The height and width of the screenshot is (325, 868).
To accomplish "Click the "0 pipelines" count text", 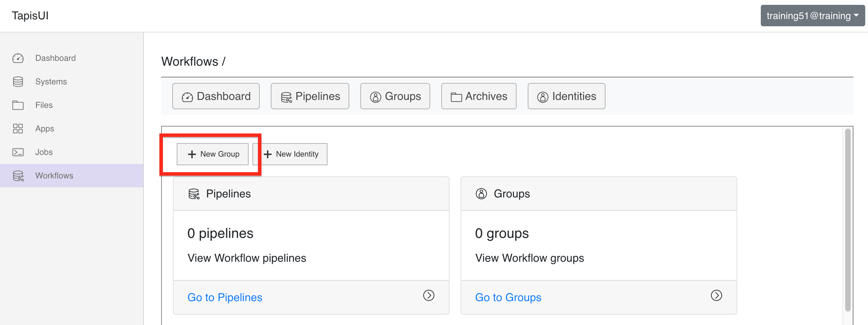I will point(220,233).
